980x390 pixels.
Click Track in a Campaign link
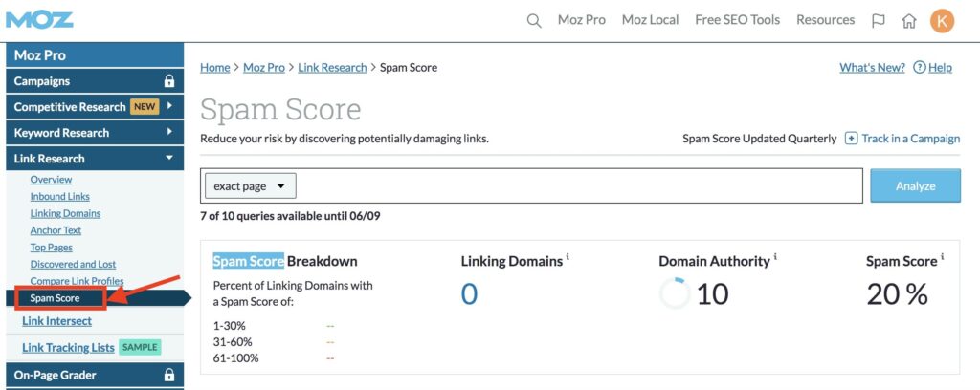click(911, 139)
